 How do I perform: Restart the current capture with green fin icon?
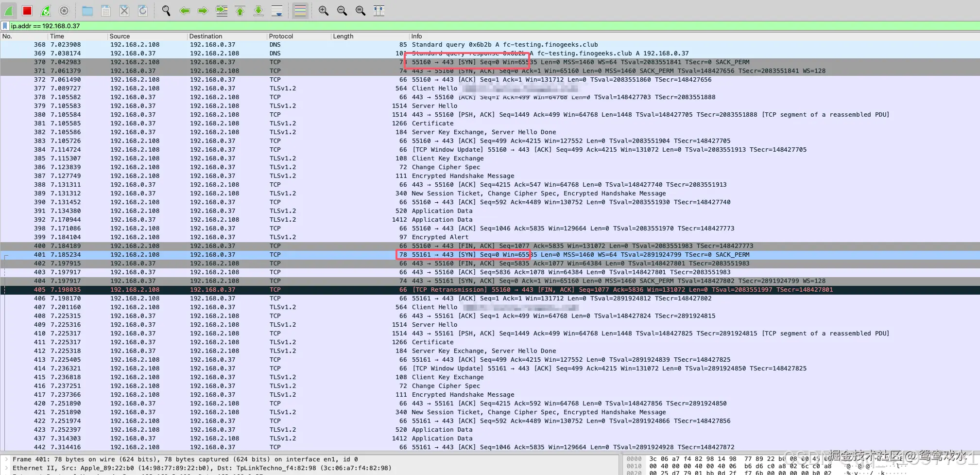[46, 10]
